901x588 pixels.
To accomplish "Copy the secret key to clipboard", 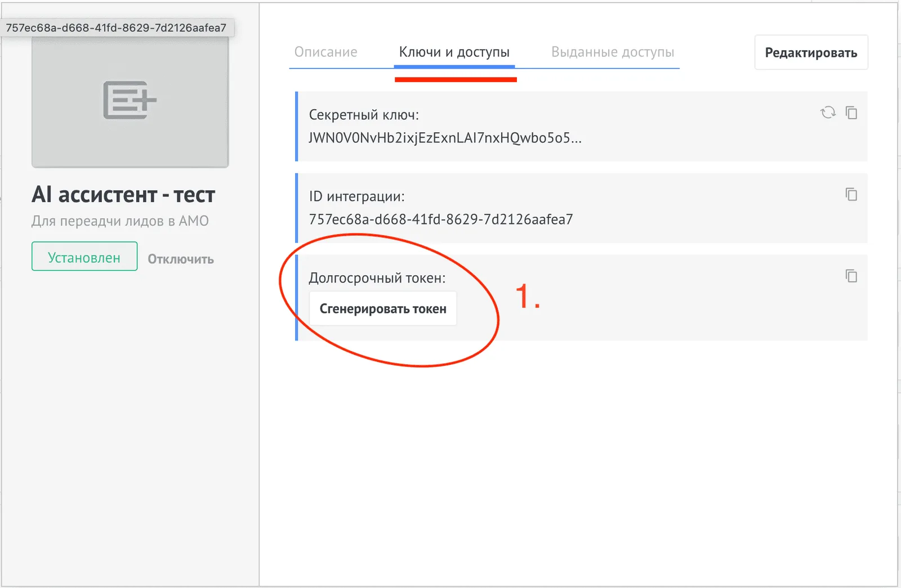I will tap(851, 113).
